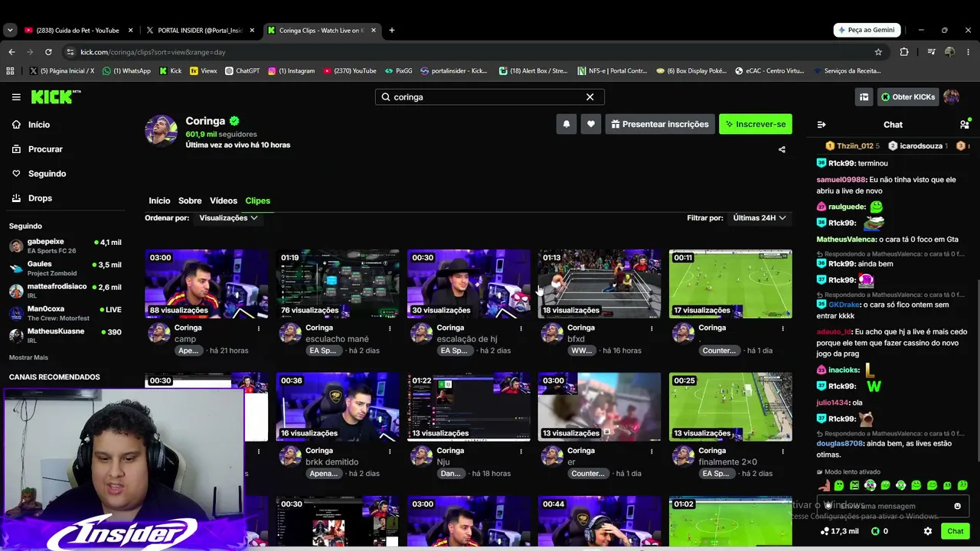Send message with the green Chat button
This screenshot has height=551, width=980.
(955, 531)
